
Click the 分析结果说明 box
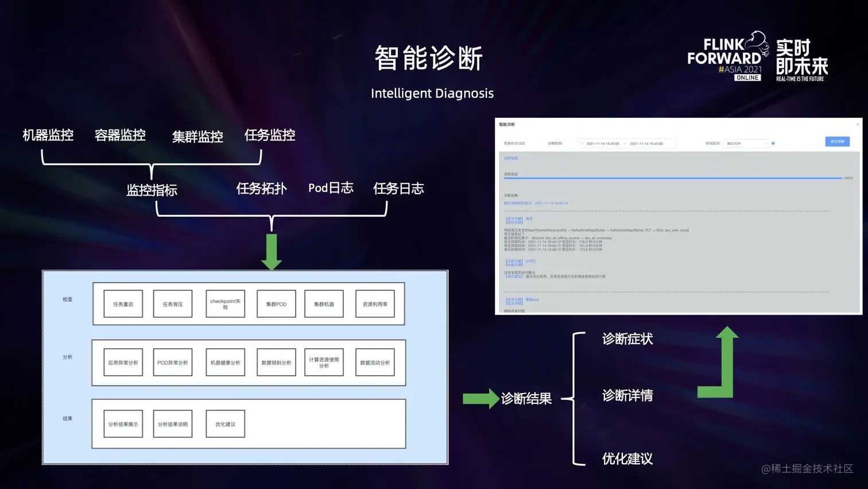[x=173, y=424]
